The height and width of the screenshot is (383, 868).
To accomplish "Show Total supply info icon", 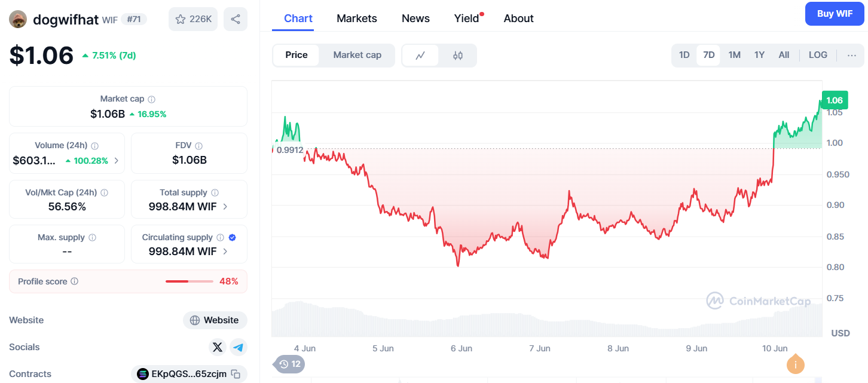I will [x=215, y=193].
